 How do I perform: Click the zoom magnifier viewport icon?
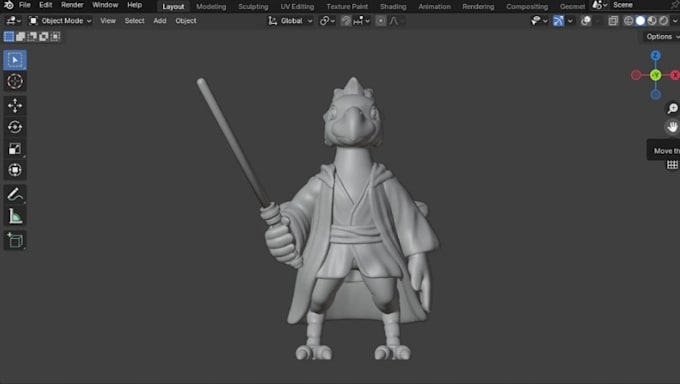tap(672, 108)
